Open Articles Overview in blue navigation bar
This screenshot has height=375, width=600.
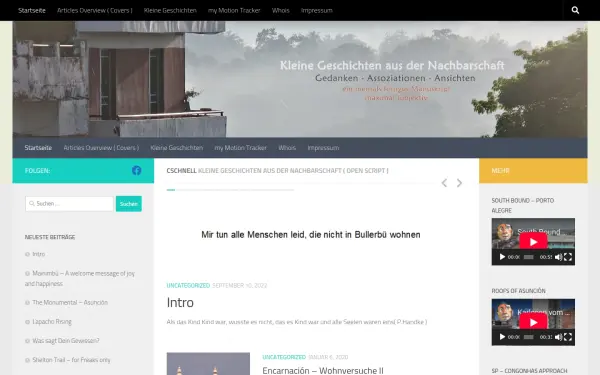click(x=101, y=148)
